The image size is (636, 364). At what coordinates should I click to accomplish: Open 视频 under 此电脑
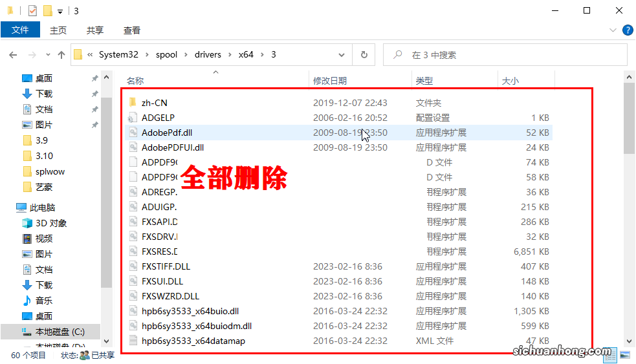[44, 239]
